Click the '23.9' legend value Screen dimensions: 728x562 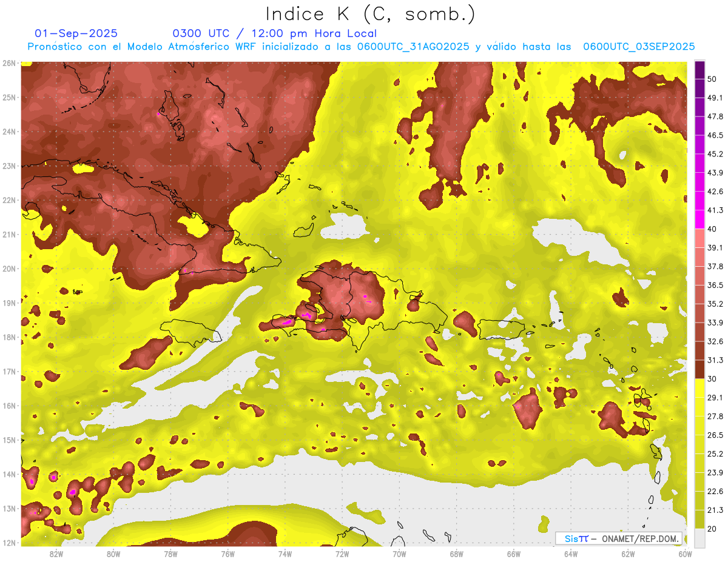pos(715,473)
